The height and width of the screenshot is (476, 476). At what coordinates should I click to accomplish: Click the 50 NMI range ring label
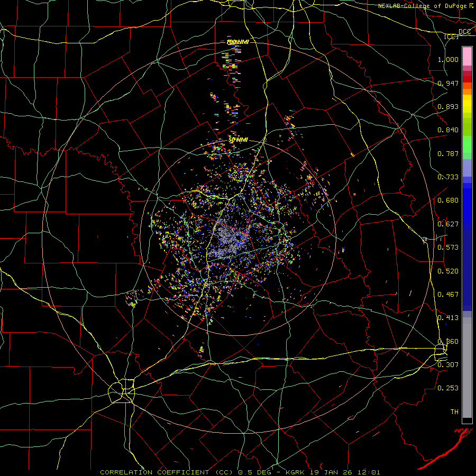(239, 140)
